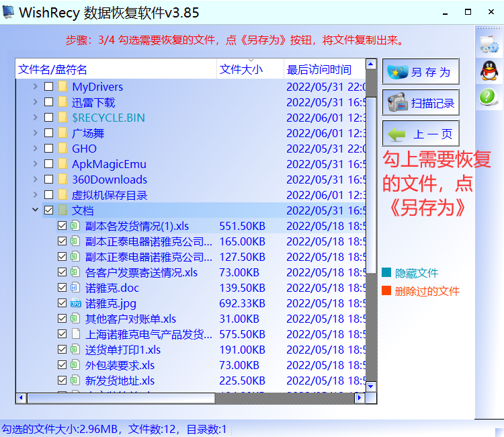
Task: Click the orange 删除过的文件 color legend swatch
Action: (x=386, y=290)
